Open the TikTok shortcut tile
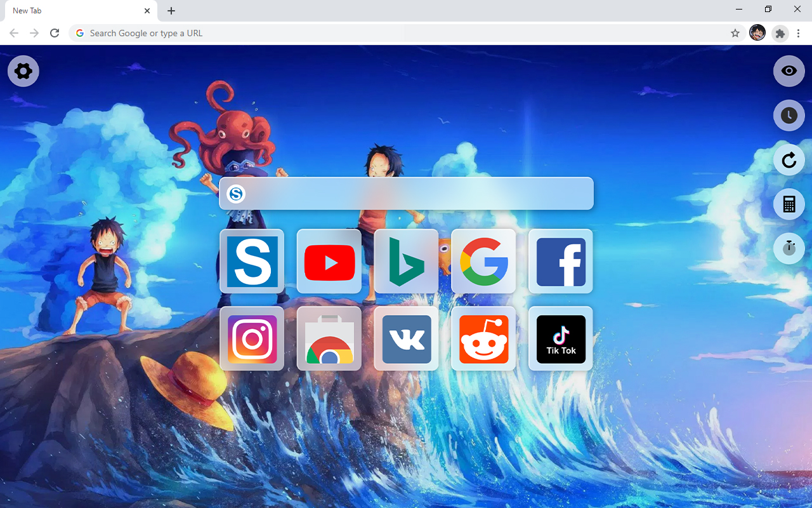The height and width of the screenshot is (508, 812). click(561, 339)
